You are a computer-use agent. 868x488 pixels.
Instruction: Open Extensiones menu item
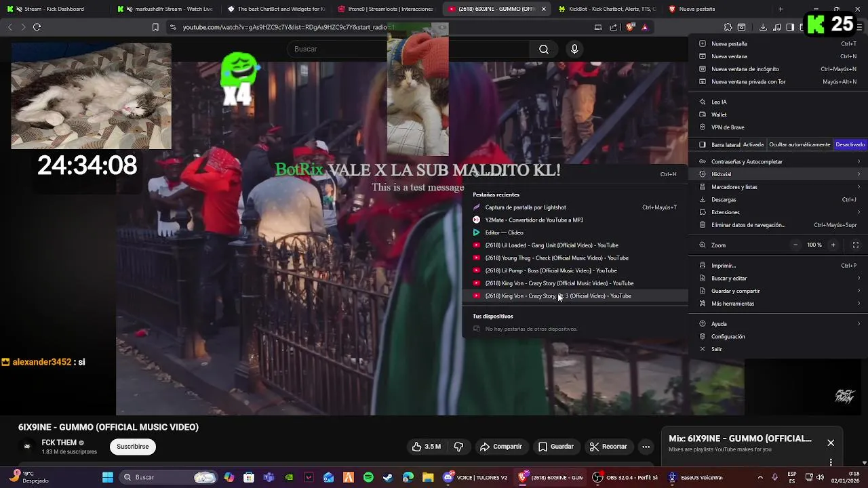(x=778, y=212)
